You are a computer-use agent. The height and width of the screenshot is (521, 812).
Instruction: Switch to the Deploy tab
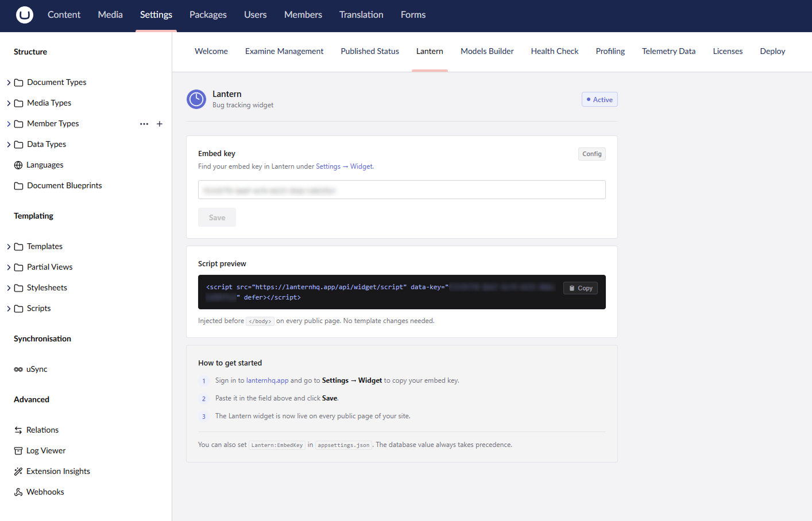click(x=772, y=52)
